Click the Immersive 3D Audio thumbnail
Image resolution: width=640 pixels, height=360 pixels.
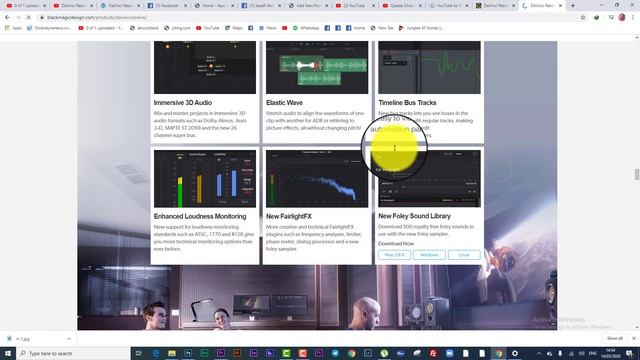tap(205, 67)
